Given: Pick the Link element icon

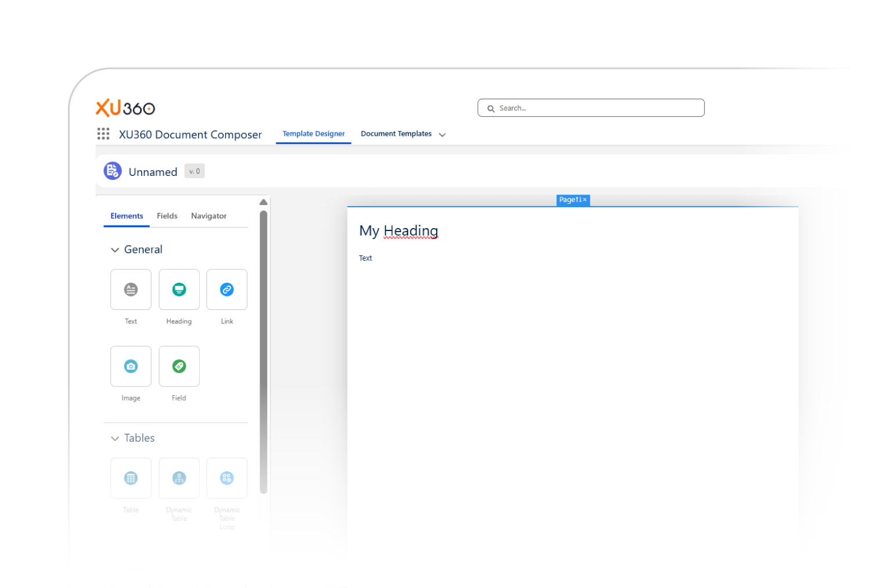Looking at the screenshot, I should pyautogui.click(x=226, y=289).
